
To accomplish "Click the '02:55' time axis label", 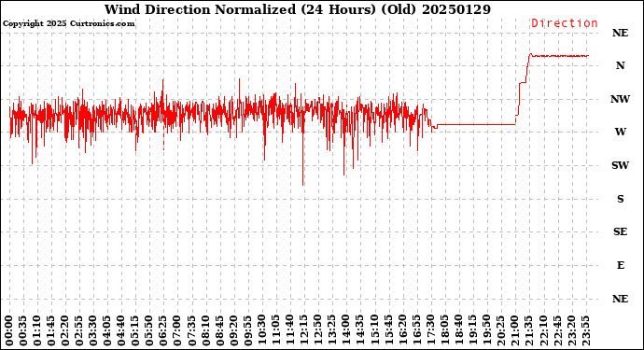I will click(x=79, y=331).
